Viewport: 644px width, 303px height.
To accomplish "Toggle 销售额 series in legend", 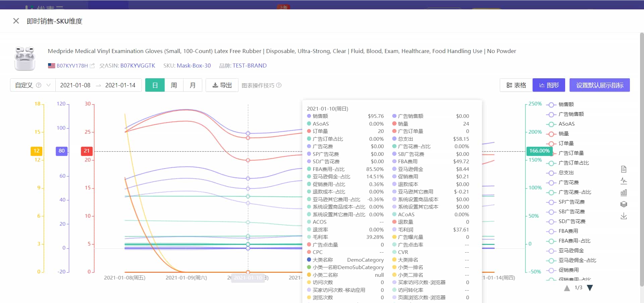I will click(x=566, y=104).
